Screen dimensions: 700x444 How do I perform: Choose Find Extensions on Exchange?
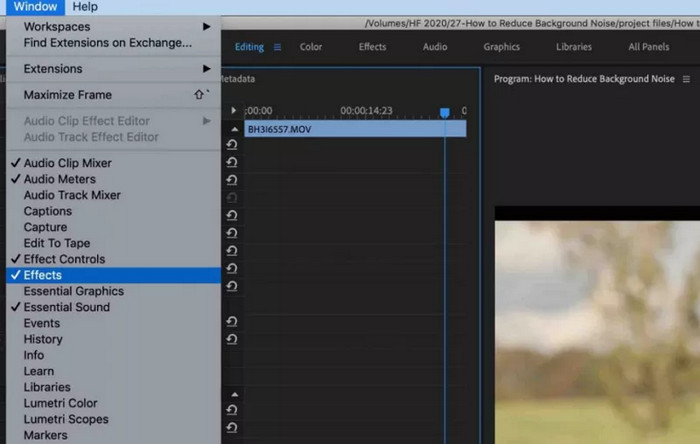click(108, 43)
